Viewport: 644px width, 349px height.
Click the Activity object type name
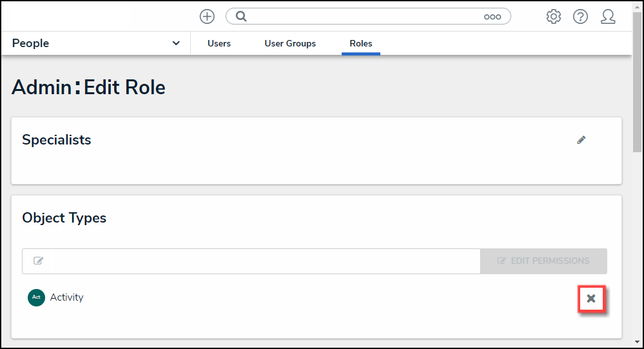66,297
